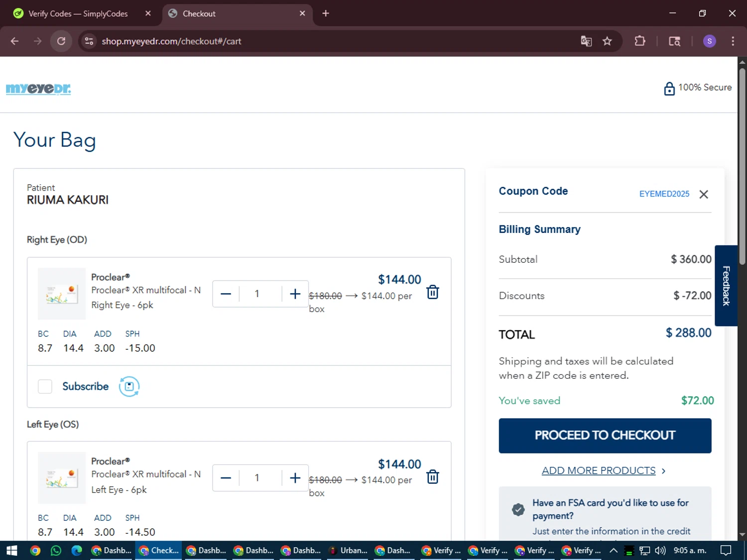Decrease Right Eye box quantity
Screen dimensions: 747x560
tap(226, 294)
